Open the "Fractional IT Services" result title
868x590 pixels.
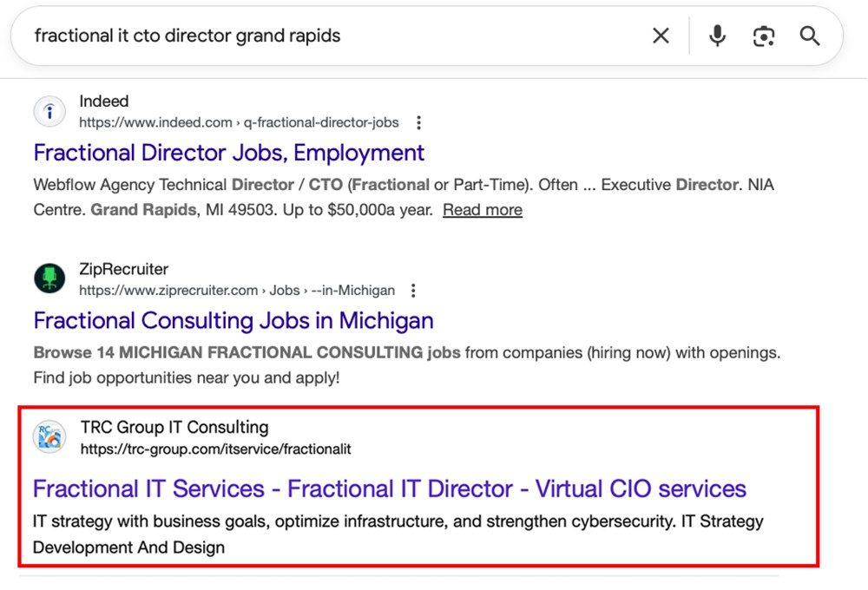click(x=389, y=488)
